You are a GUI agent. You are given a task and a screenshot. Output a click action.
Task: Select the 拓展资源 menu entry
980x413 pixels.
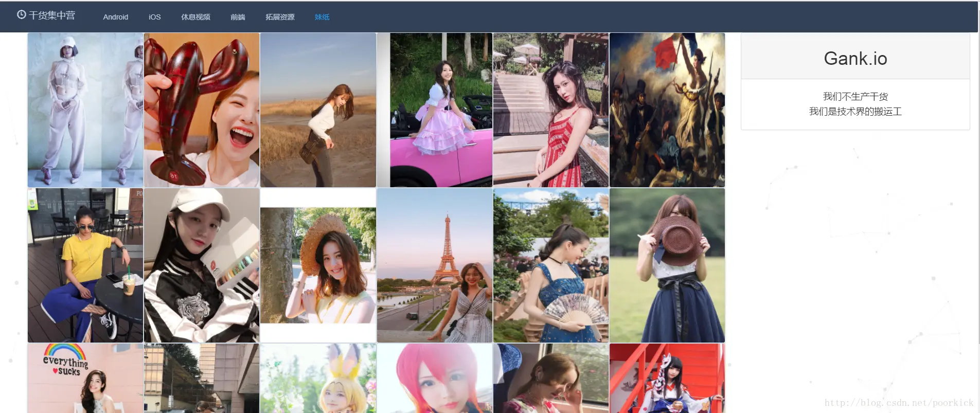point(280,17)
